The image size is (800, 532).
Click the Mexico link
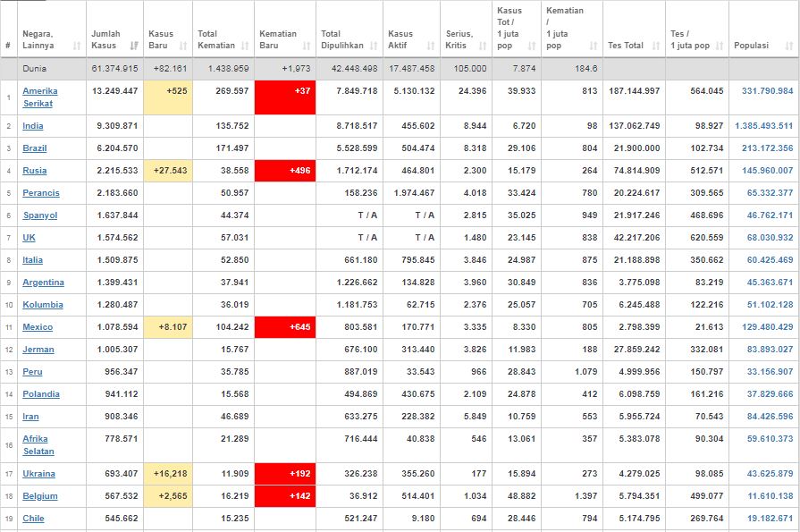click(38, 327)
